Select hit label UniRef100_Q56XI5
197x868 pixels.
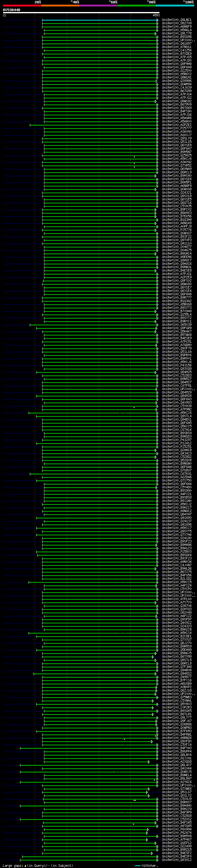click(176, 426)
